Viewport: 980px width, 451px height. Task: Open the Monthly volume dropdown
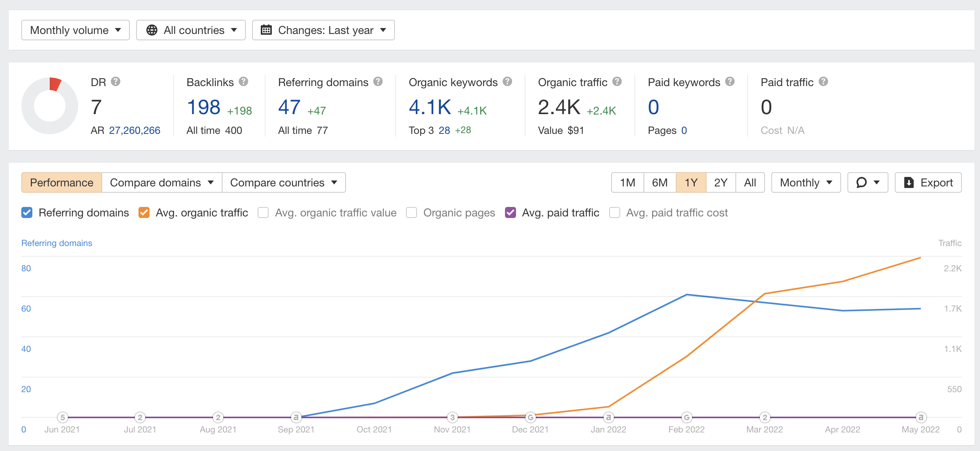(75, 30)
